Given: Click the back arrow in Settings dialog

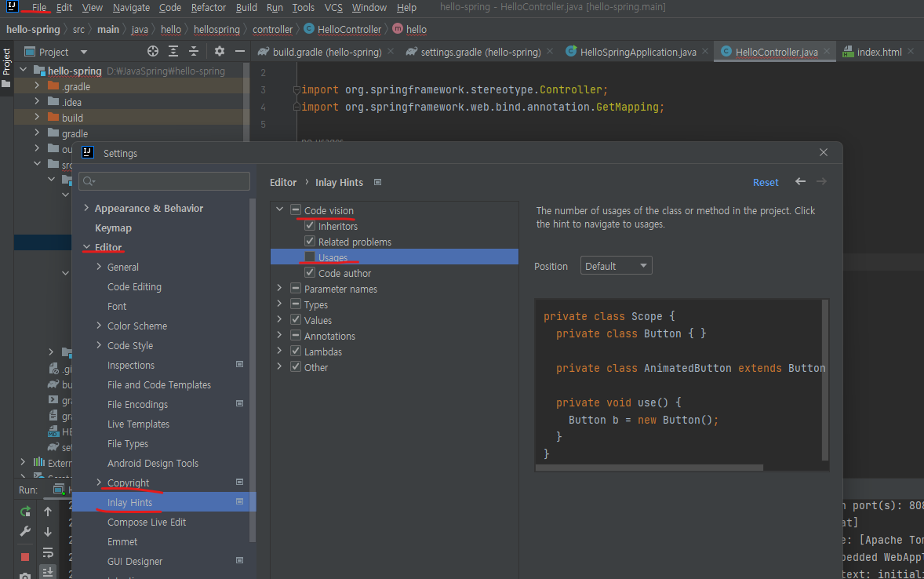Looking at the screenshot, I should (x=800, y=181).
